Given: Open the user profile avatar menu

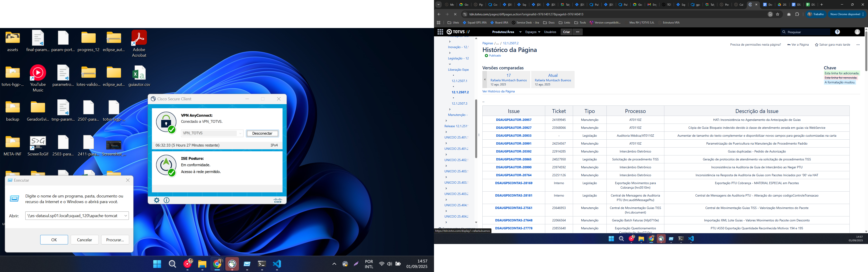Looking at the screenshot, I should tap(857, 32).
